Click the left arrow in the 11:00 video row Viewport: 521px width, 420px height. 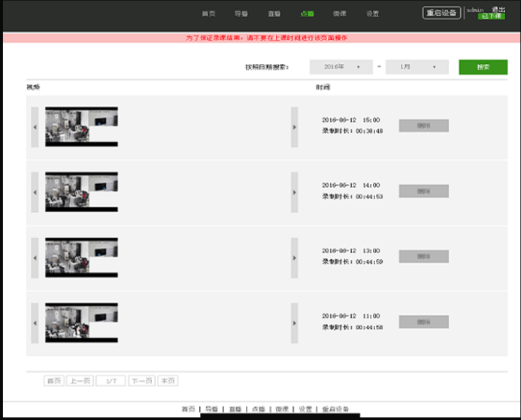point(35,323)
